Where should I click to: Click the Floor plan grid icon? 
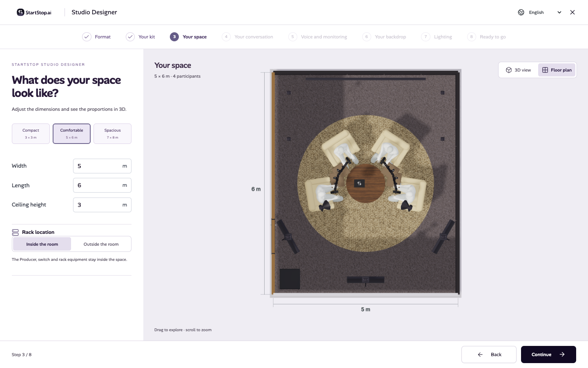coord(545,70)
